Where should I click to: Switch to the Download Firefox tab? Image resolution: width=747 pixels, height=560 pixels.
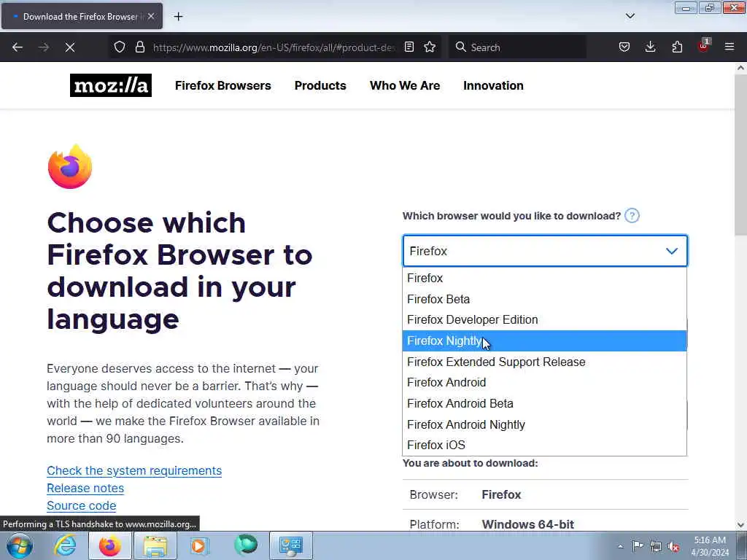82,17
